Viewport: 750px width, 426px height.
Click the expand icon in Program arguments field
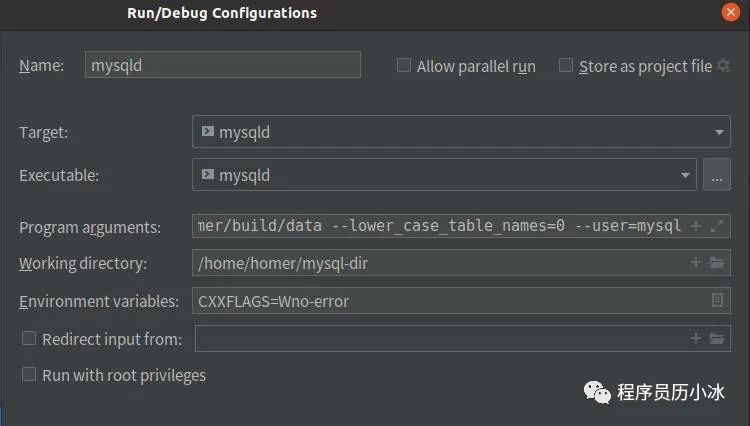[x=716, y=226]
